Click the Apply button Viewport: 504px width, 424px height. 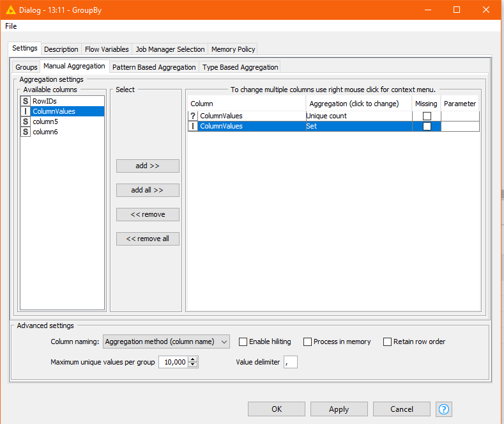[339, 409]
